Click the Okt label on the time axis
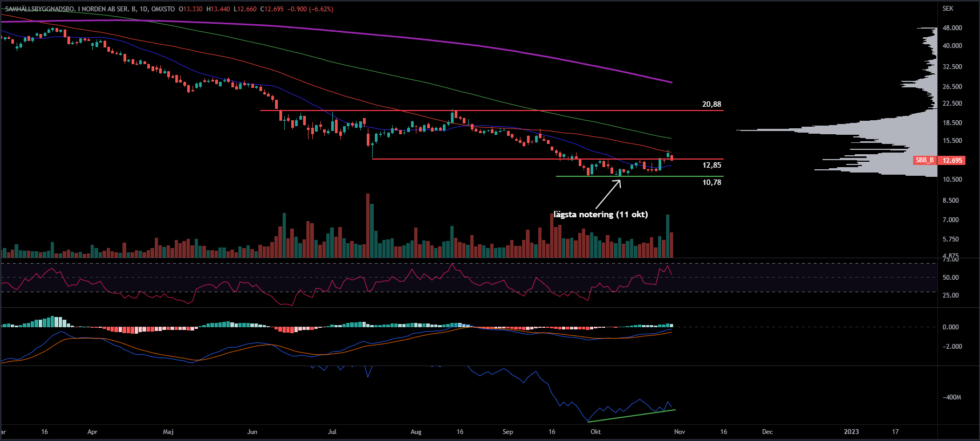 coord(595,432)
